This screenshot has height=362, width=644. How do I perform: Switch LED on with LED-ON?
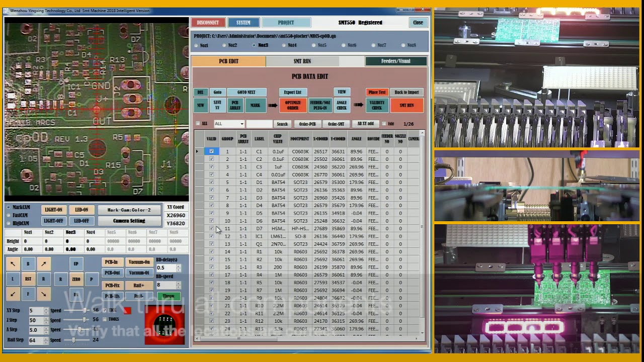82,210
